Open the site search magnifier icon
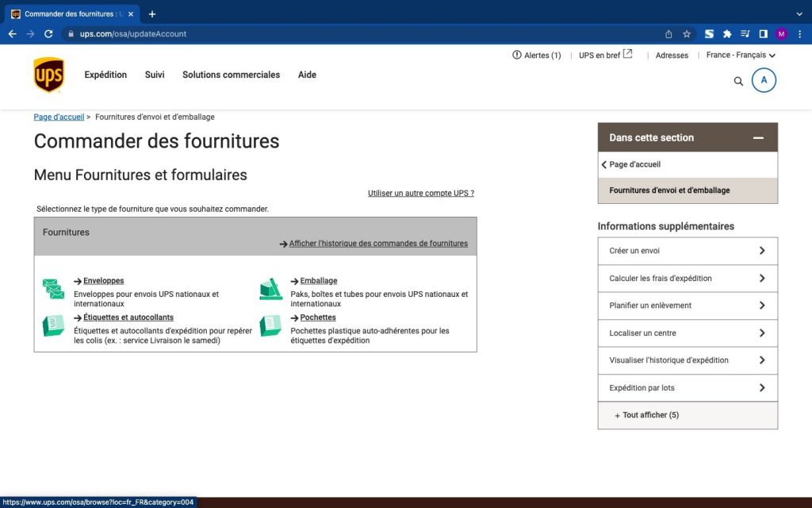This screenshot has height=508, width=812. point(738,82)
